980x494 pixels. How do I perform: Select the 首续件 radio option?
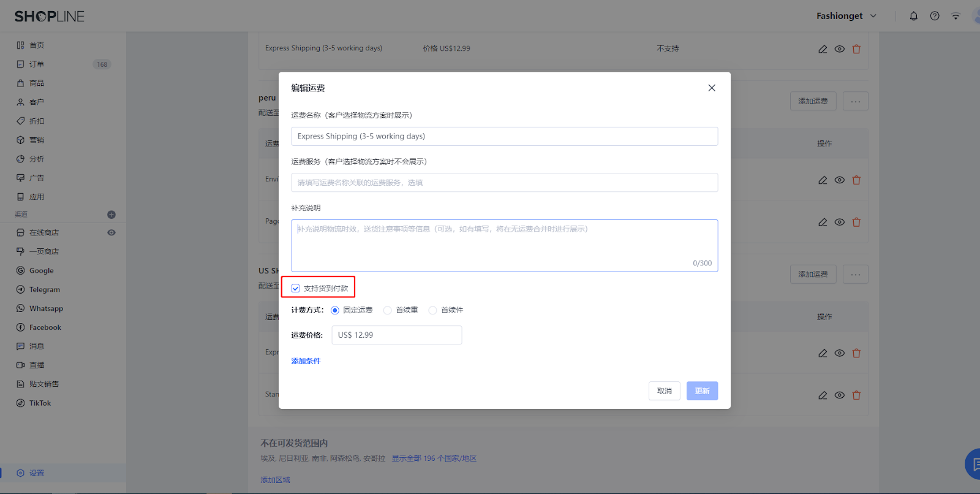click(432, 310)
